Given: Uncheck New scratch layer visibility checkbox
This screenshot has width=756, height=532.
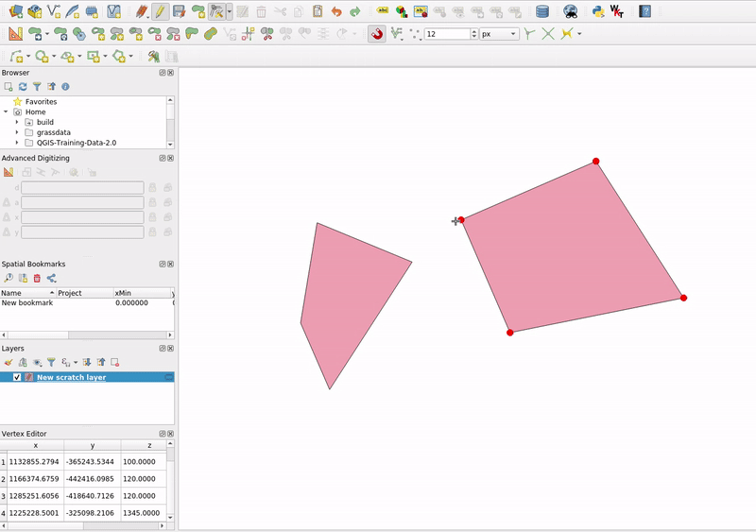Looking at the screenshot, I should 17,377.
